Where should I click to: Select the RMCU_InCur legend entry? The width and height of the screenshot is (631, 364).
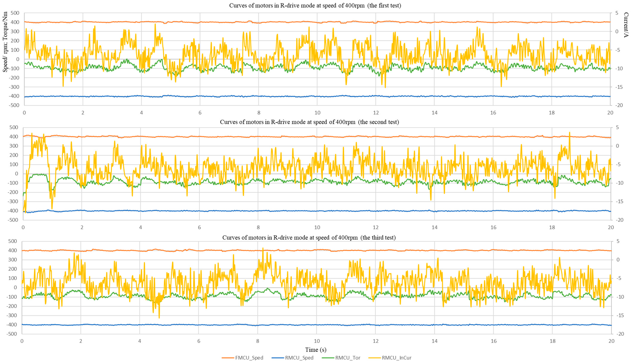396,358
